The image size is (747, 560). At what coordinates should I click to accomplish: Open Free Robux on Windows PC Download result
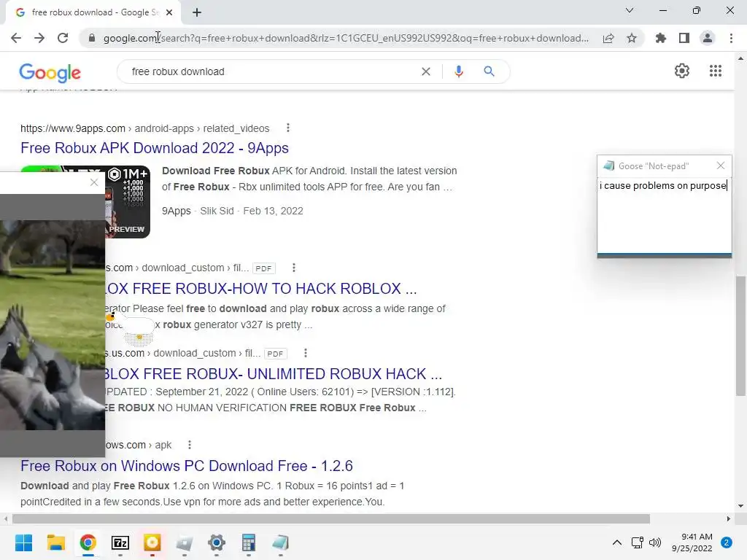click(x=187, y=466)
